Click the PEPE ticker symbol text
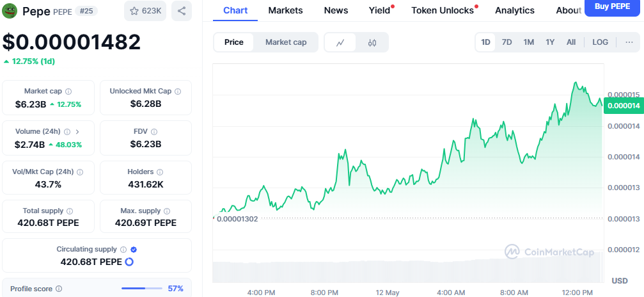644x297 pixels. 63,12
